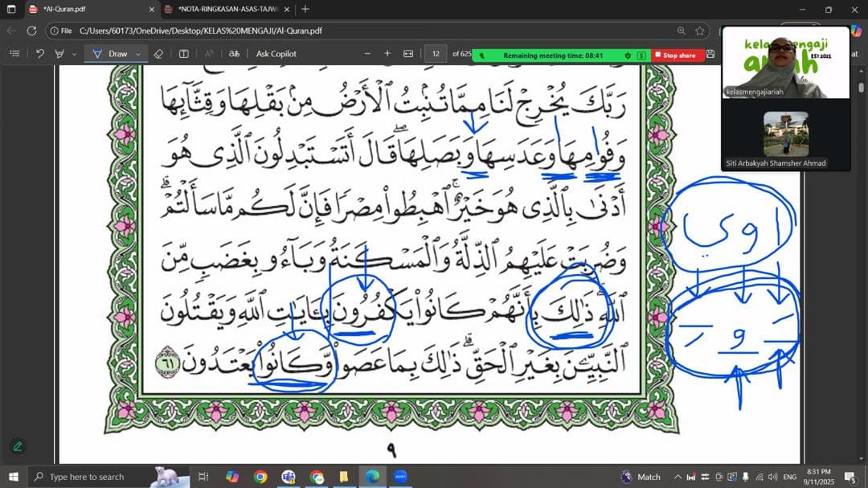Open the clock showing 8:31 PM
868x488 pixels.
tap(818, 477)
